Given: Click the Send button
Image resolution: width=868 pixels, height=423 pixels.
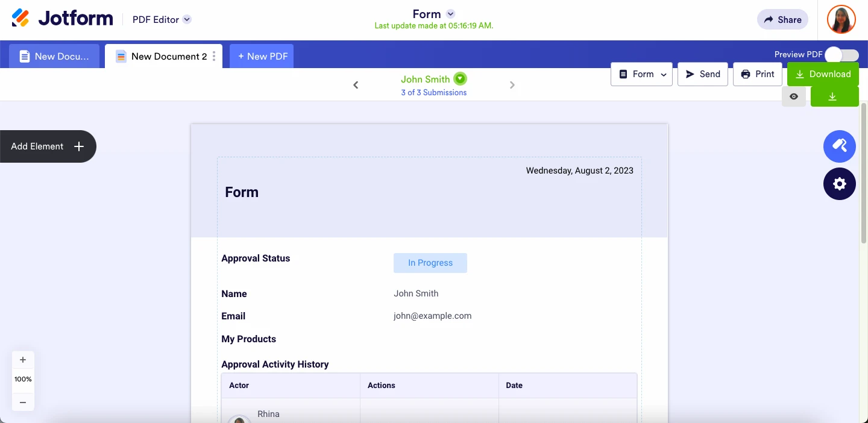Looking at the screenshot, I should pos(702,74).
